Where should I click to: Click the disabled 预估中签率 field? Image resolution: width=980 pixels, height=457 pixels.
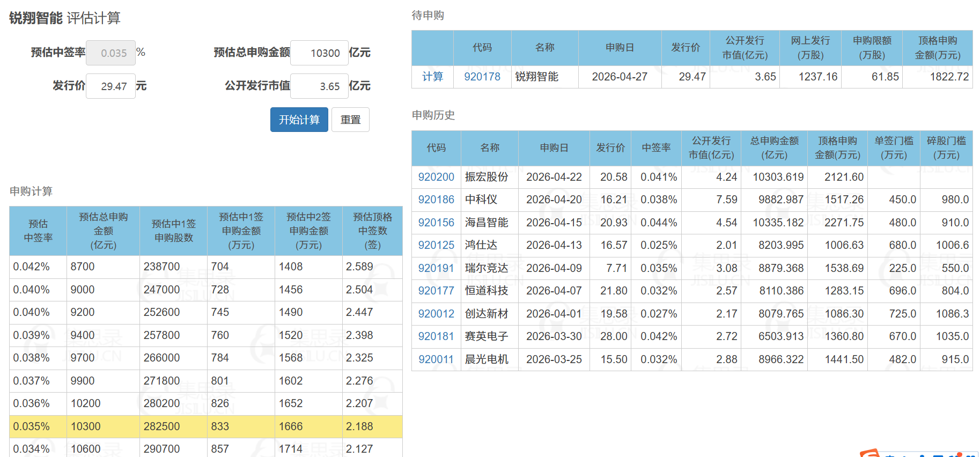(111, 53)
